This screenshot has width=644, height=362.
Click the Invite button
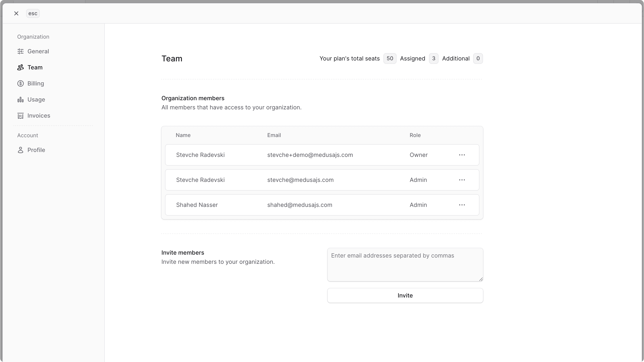click(x=405, y=295)
